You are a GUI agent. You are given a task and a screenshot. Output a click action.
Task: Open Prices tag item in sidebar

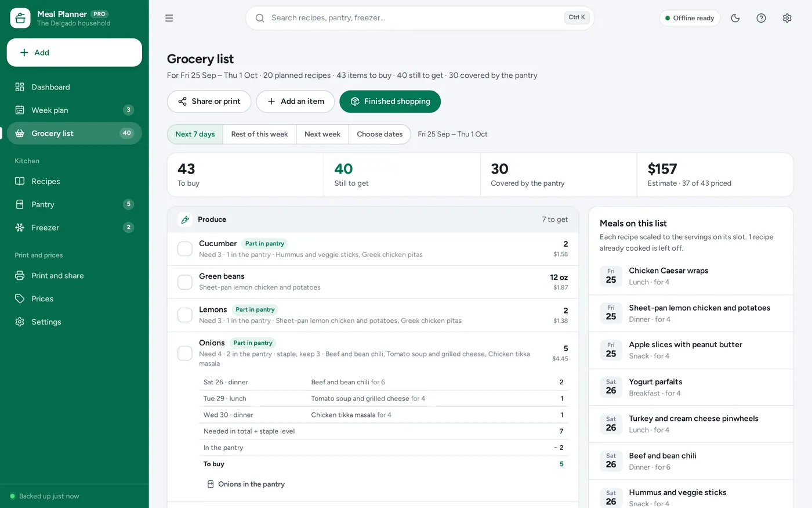click(x=74, y=299)
